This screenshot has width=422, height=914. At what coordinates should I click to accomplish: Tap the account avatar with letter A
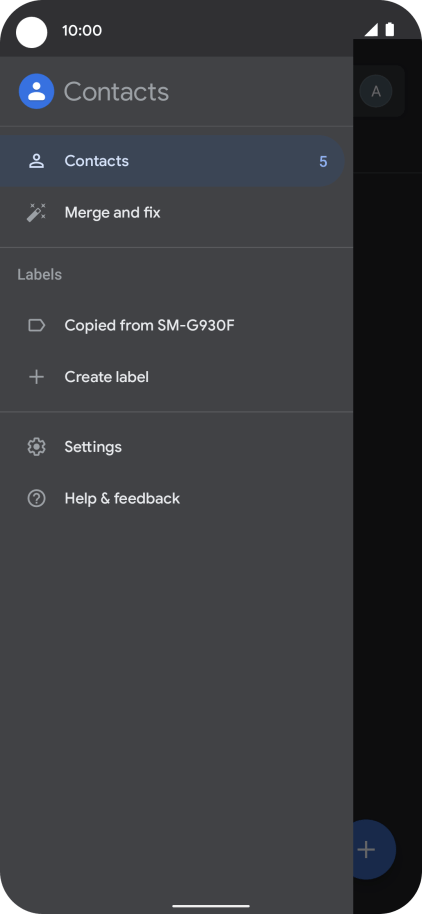(376, 91)
